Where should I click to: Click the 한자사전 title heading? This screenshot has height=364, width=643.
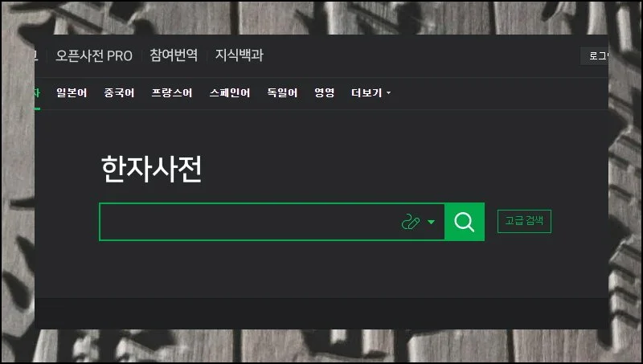tap(151, 169)
